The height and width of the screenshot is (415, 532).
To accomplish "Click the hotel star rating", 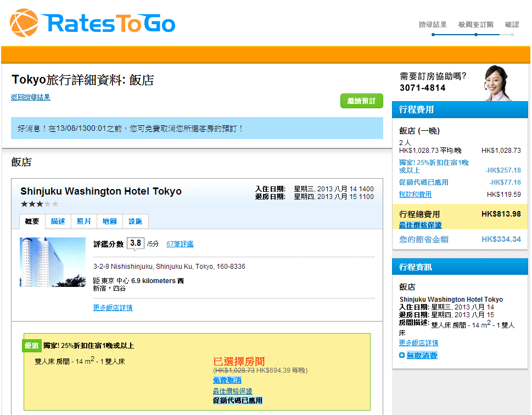I will (39, 204).
